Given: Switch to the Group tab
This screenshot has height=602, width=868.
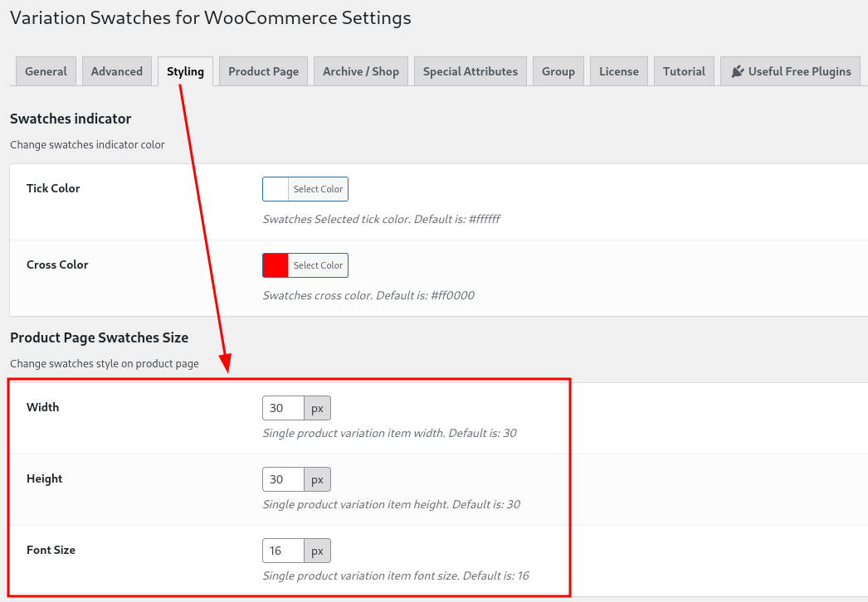Looking at the screenshot, I should click(558, 71).
